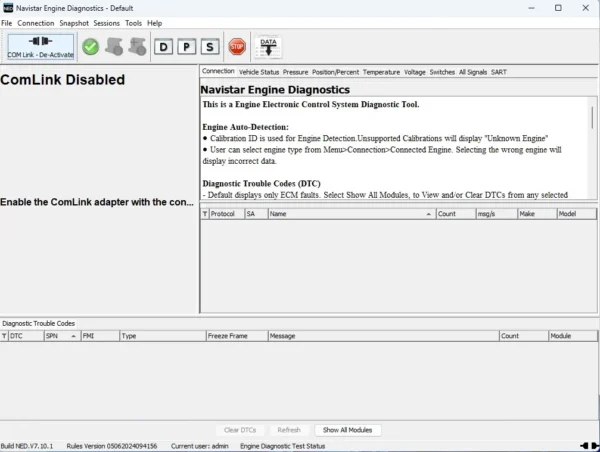The height and width of the screenshot is (452, 600).
Task: Click the filter icon in the DTC table header
Action: pyautogui.click(x=4, y=336)
